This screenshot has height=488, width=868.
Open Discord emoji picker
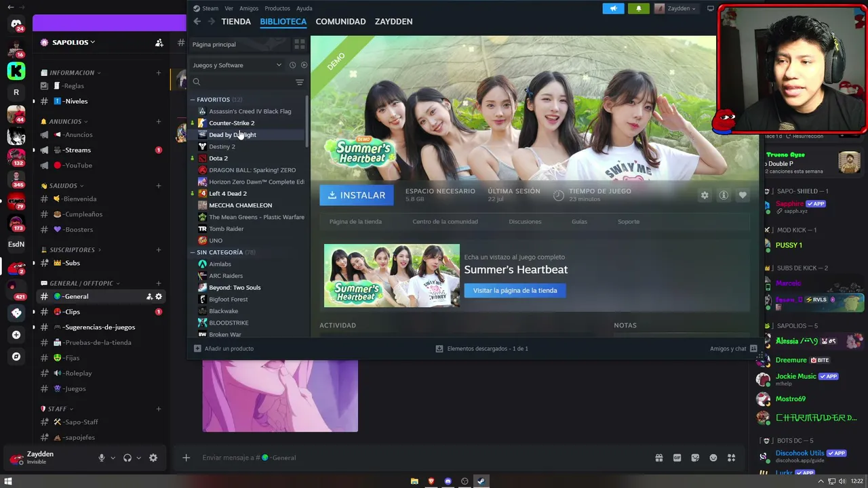[713, 457]
